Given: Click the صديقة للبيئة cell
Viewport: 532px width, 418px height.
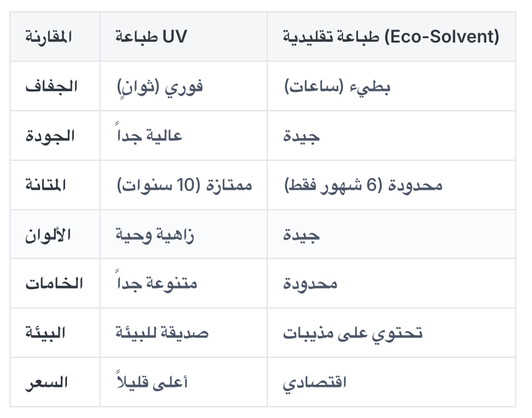Looking at the screenshot, I should click(161, 333).
